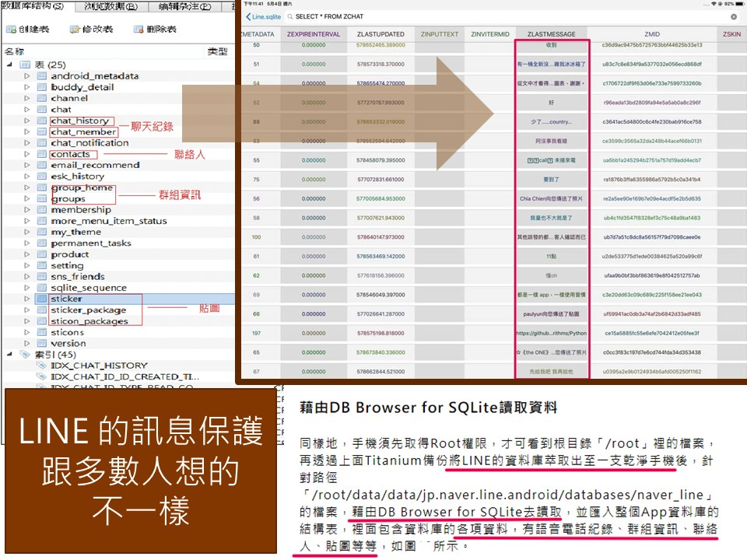Screen dimensions: 747x560
Task: Expand the chat_history table node
Action: [x=26, y=121]
